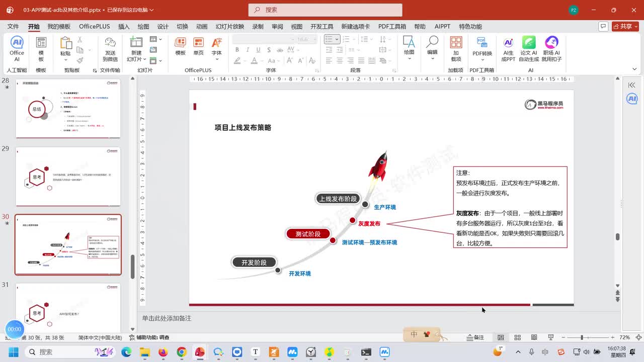The width and height of the screenshot is (644, 362).
Task: Toggle numbered list button
Action: [x=347, y=39]
